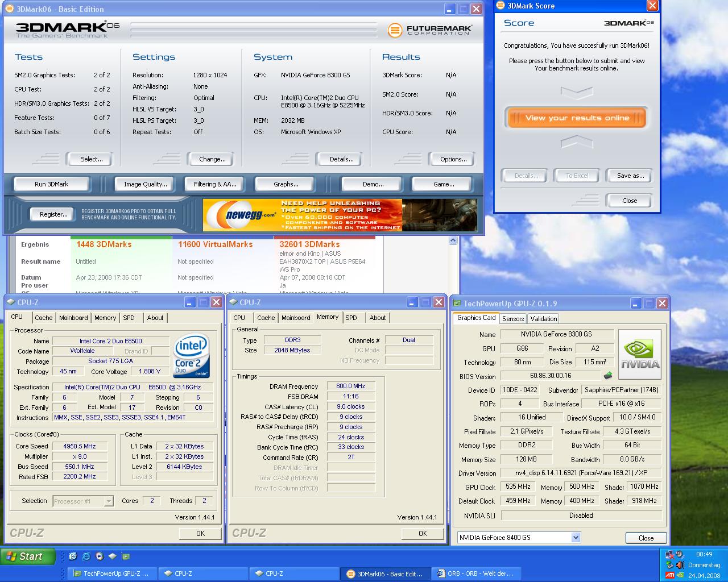Open the CPU tab in right CPU-Z window
This screenshot has height=582, width=728.
coord(239,318)
